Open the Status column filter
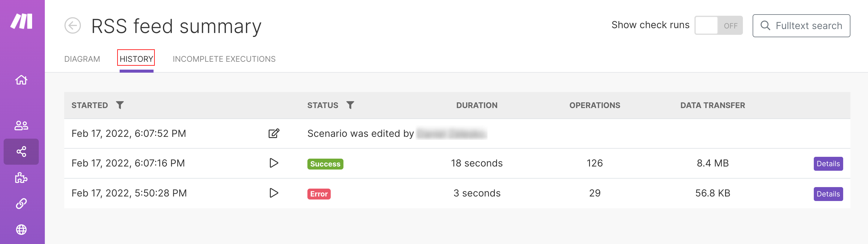The width and height of the screenshot is (868, 244). [x=350, y=105]
